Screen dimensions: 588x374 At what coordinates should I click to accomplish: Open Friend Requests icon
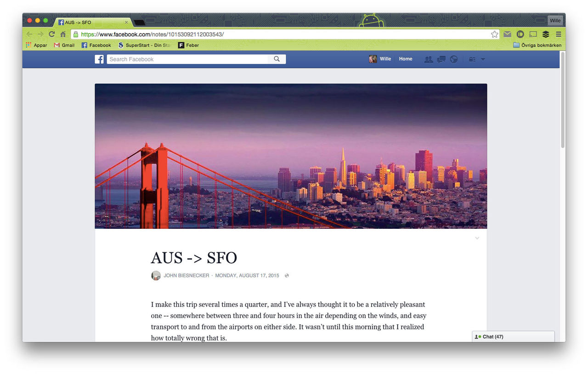tap(429, 59)
